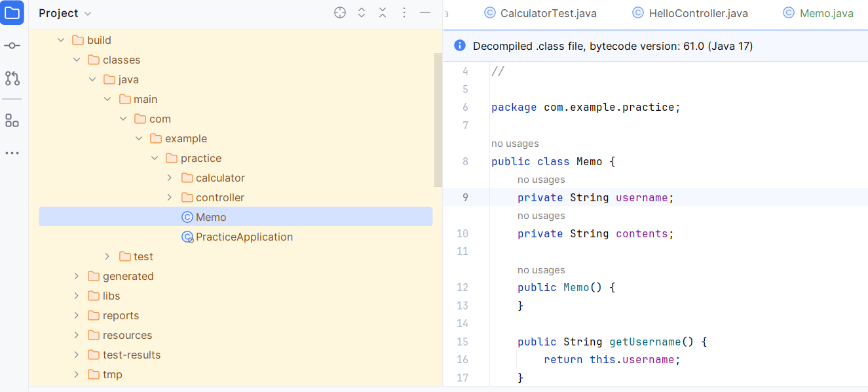Click the username field name on line 9
This screenshot has width=868, height=392.
pos(641,197)
